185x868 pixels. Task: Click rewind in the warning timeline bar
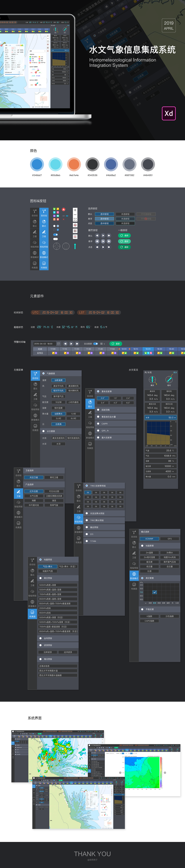click(x=65, y=344)
